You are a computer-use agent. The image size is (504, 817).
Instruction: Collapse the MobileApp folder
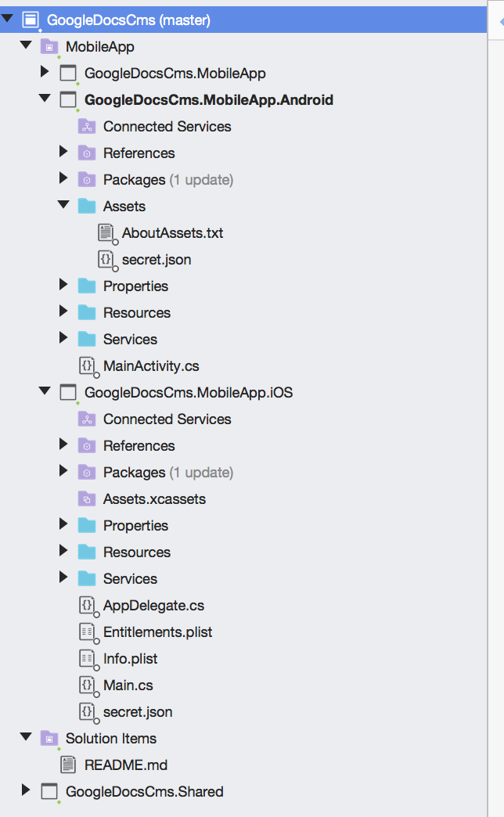26,45
